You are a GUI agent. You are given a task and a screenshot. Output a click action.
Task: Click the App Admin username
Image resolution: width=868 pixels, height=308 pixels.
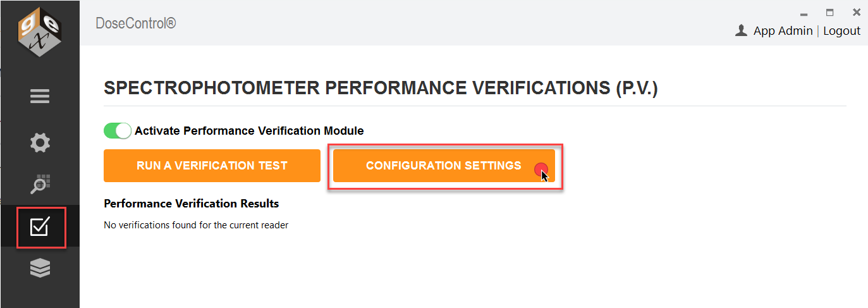[783, 30]
